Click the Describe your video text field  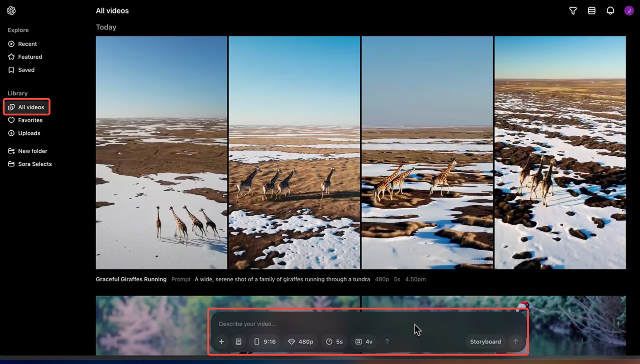300,324
